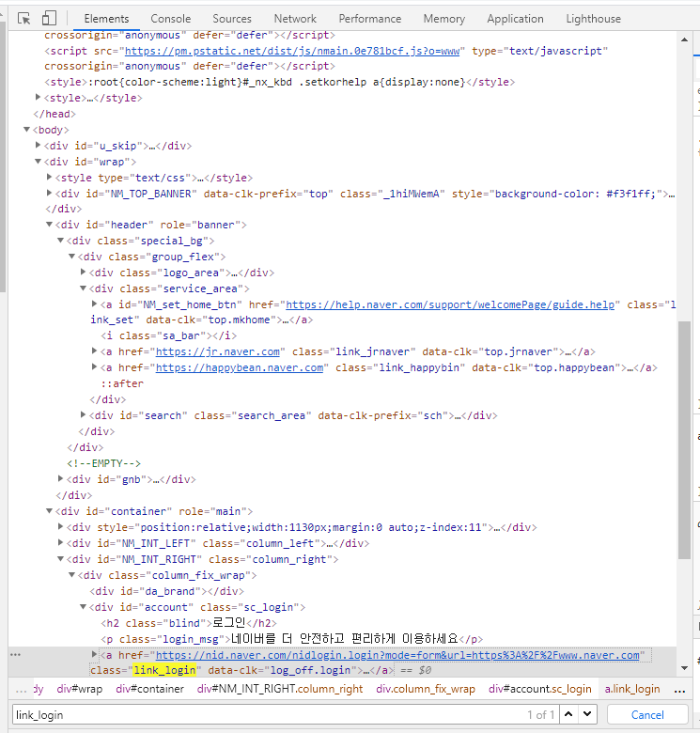Open the jr.naver.com href link
700x733 pixels.
point(217,352)
